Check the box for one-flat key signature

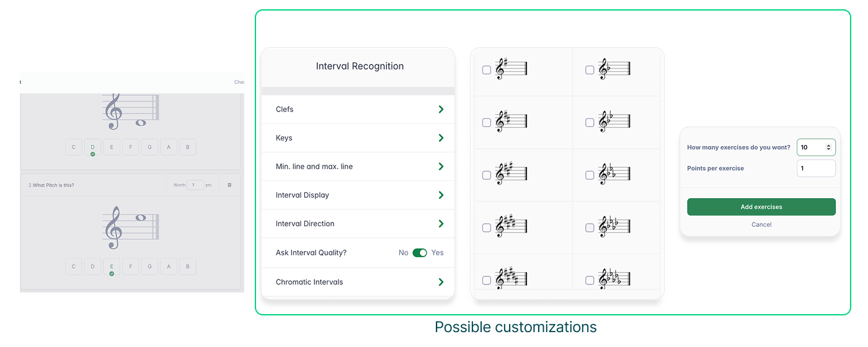click(590, 70)
